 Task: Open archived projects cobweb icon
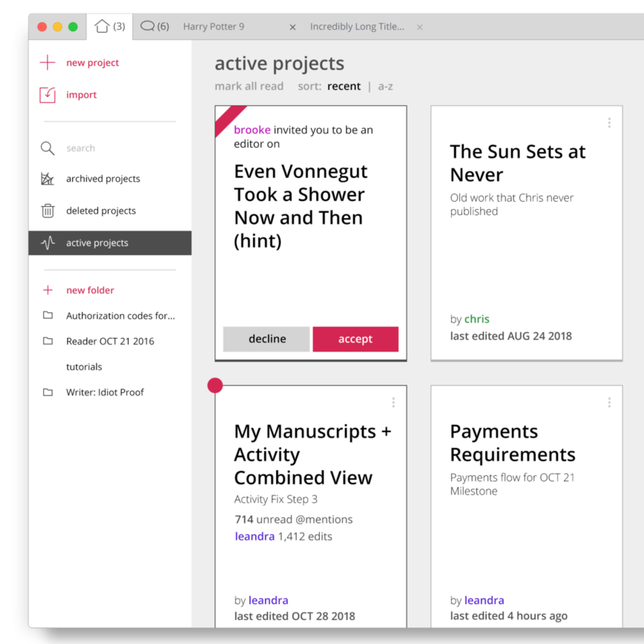click(x=47, y=179)
